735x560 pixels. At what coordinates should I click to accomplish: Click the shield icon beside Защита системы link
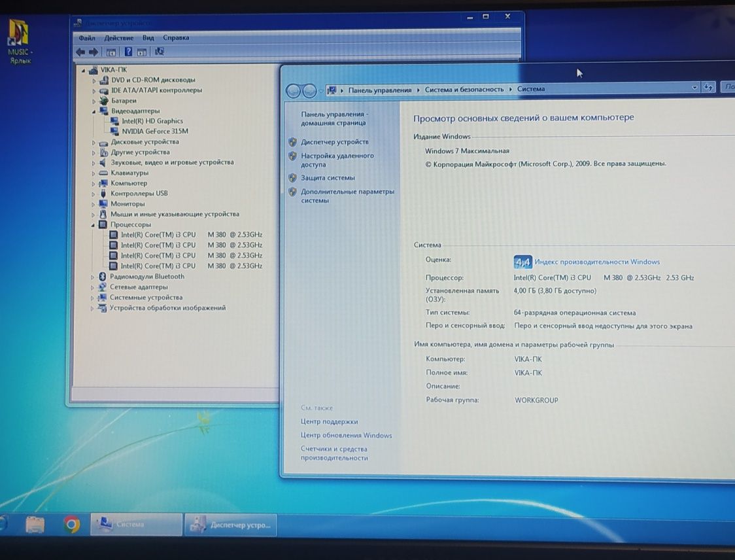pos(292,178)
